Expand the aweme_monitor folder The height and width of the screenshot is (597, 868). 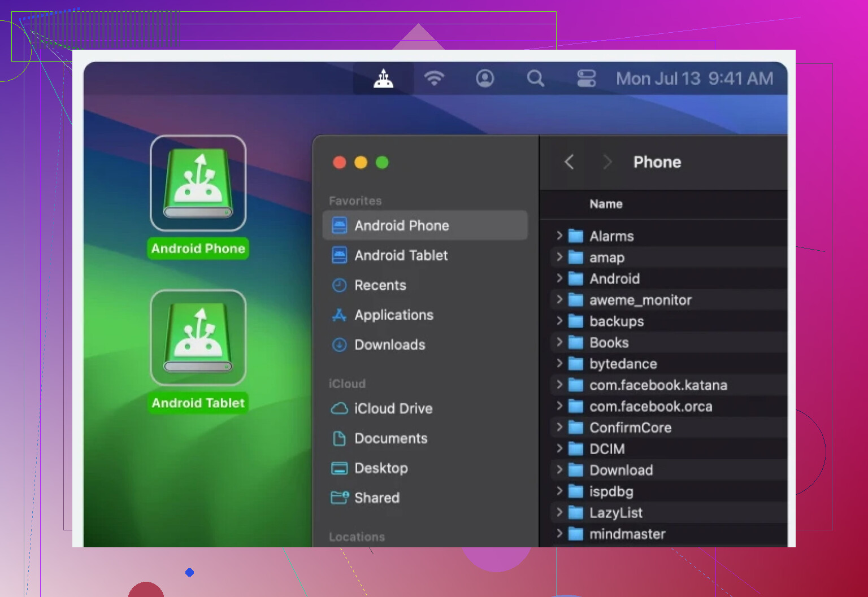(x=559, y=299)
